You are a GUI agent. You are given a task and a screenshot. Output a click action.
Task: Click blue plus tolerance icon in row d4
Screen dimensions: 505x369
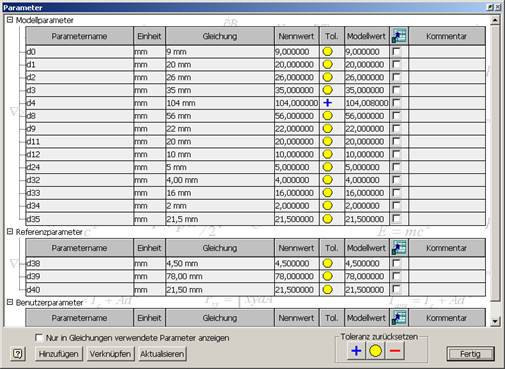click(328, 103)
